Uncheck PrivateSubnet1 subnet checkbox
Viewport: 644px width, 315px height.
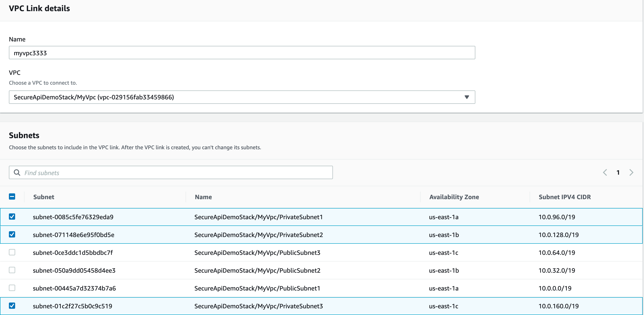[12, 217]
